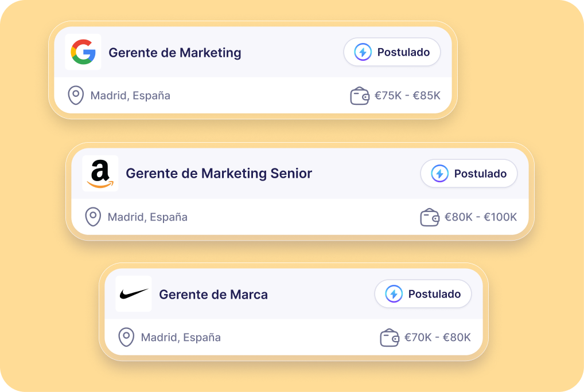Click the €80K - €100K salary range text

click(481, 217)
